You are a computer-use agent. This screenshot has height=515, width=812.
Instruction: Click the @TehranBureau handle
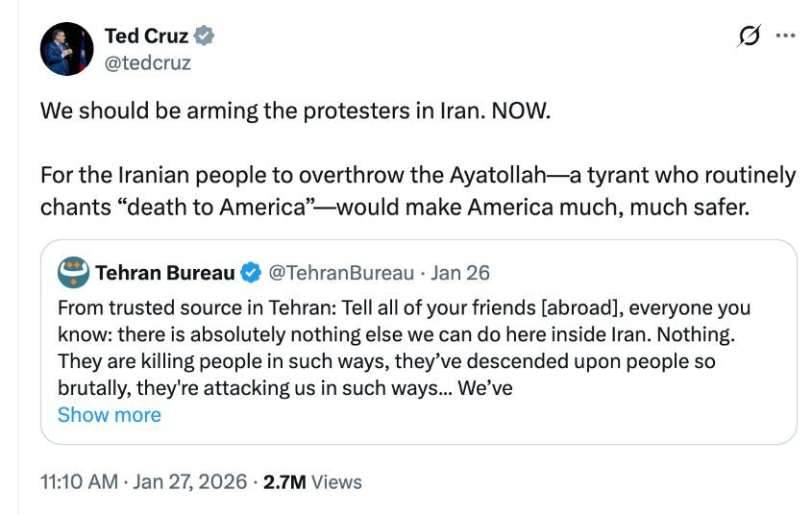tap(340, 273)
